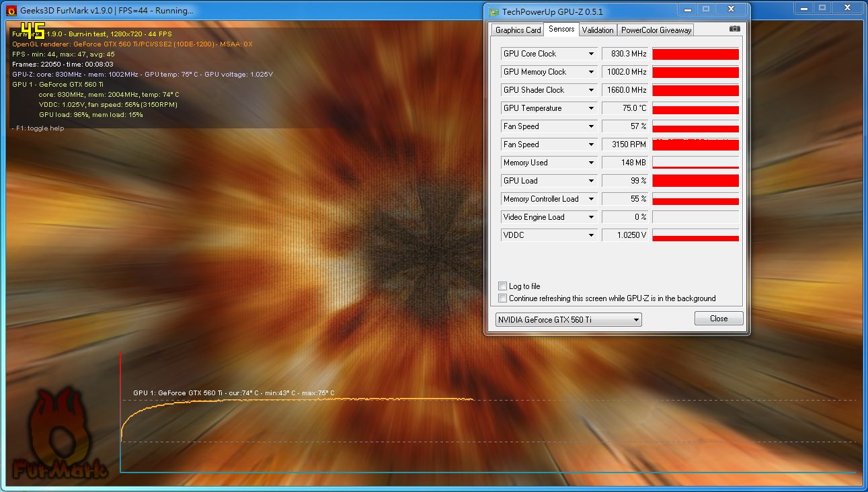The width and height of the screenshot is (868, 492).
Task: Expand the GPU Shader Clock sensor dropdown
Action: (x=591, y=90)
